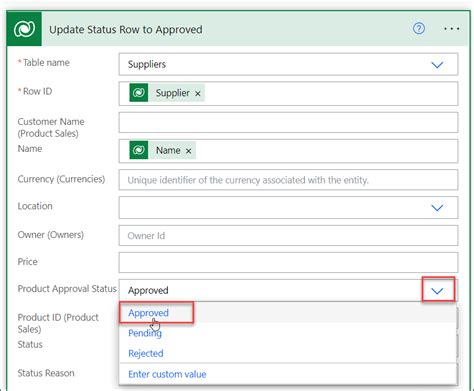Click the Name dynamic content token
474x391 pixels.
click(163, 150)
